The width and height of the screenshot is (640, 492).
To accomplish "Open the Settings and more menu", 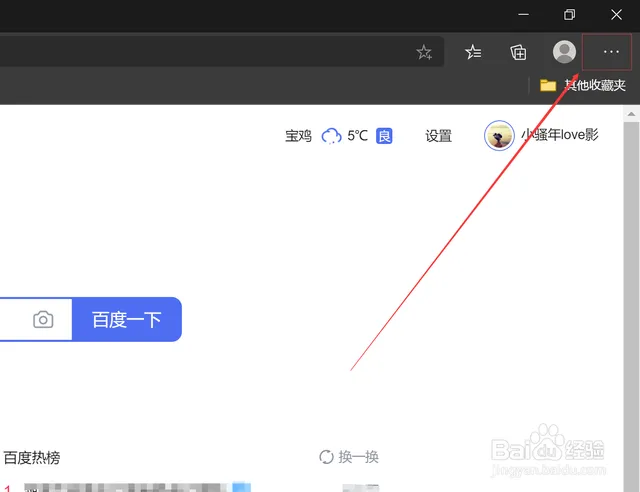I will [x=611, y=52].
